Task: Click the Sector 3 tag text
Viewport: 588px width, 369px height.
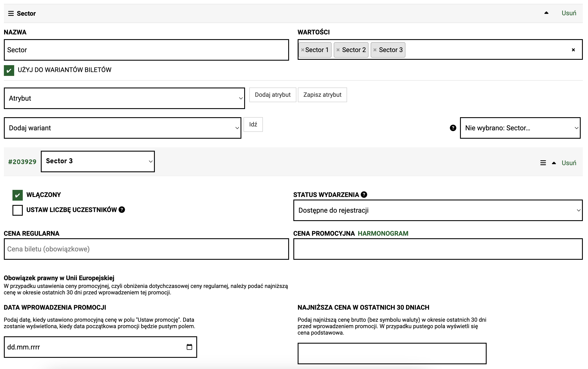Action: (391, 50)
